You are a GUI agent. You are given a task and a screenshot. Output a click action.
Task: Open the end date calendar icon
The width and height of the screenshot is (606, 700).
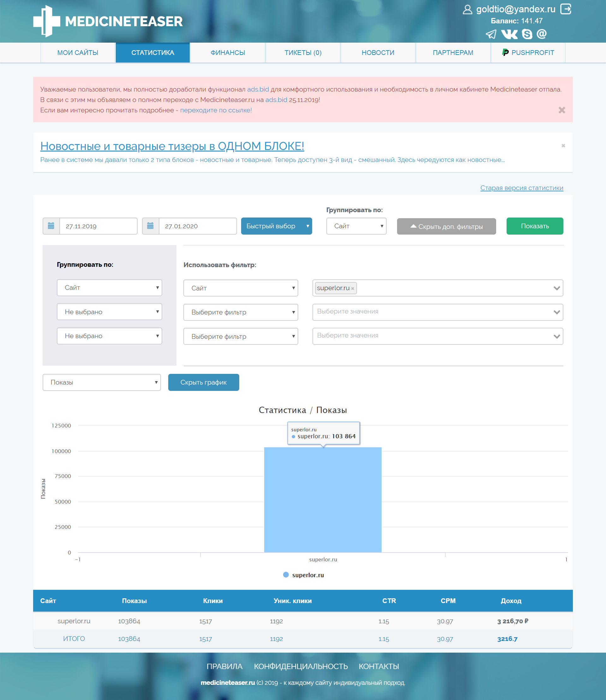tap(151, 226)
